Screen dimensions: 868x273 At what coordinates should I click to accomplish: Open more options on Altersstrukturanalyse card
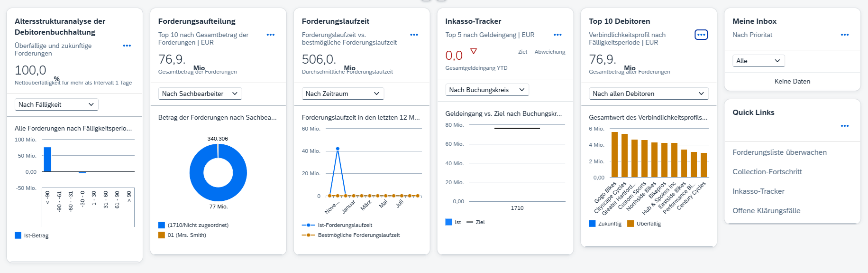click(127, 46)
